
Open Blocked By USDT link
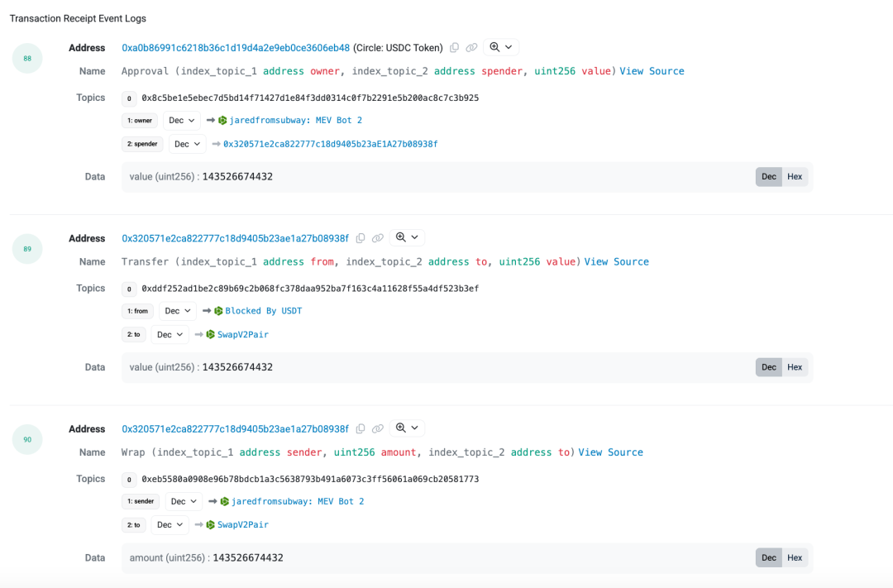coord(264,310)
